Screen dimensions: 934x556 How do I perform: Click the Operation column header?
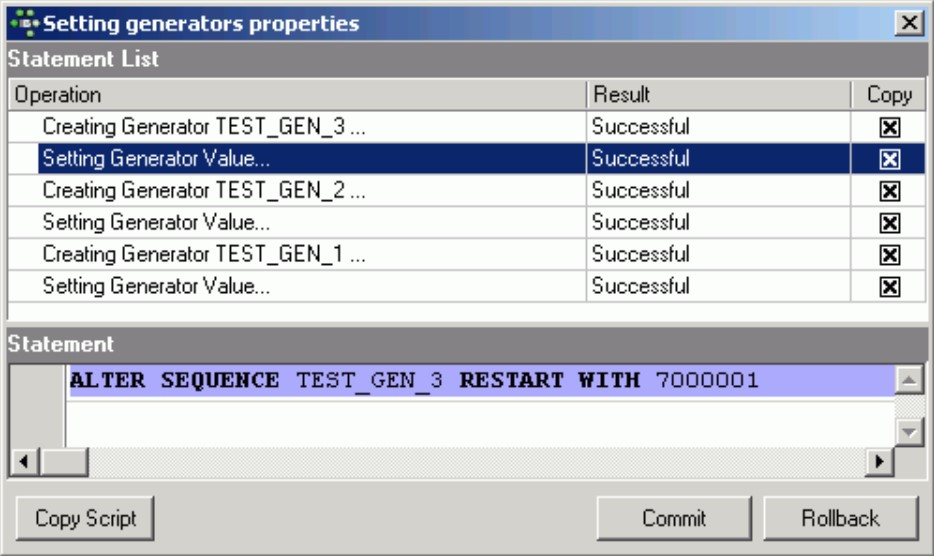296,95
